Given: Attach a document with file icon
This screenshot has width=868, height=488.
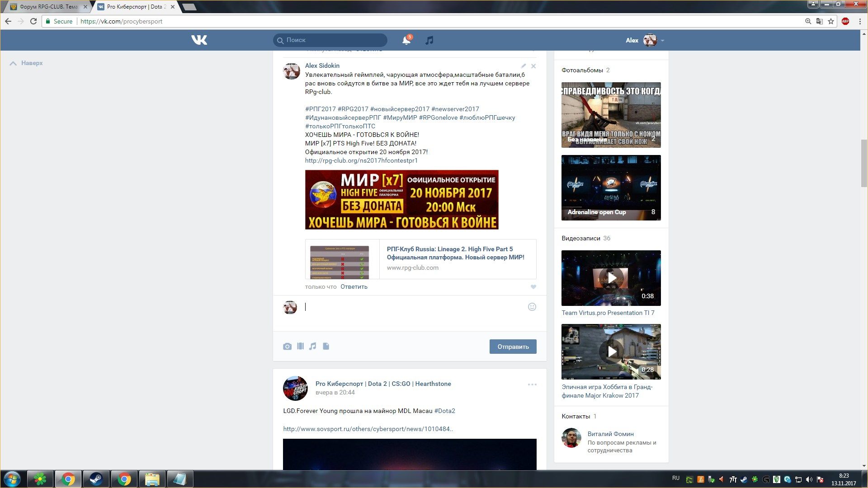Looking at the screenshot, I should point(326,346).
